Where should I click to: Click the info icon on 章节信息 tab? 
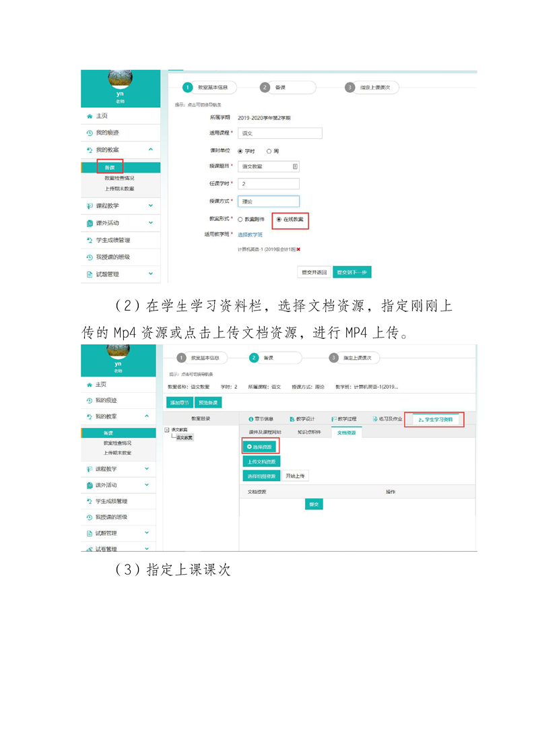[251, 419]
